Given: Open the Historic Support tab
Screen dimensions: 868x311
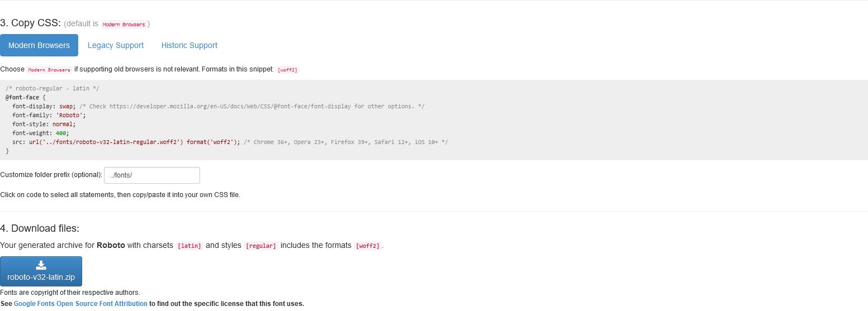Looking at the screenshot, I should coord(189,45).
